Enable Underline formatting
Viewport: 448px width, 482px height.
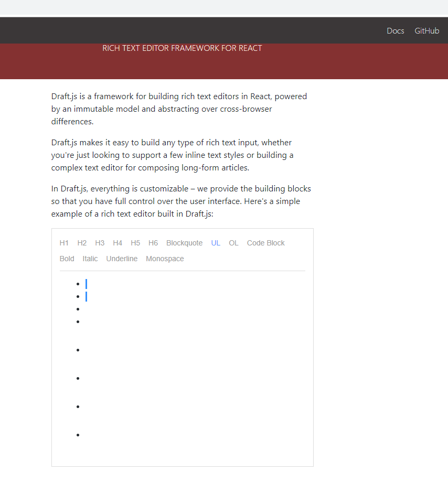(x=122, y=259)
